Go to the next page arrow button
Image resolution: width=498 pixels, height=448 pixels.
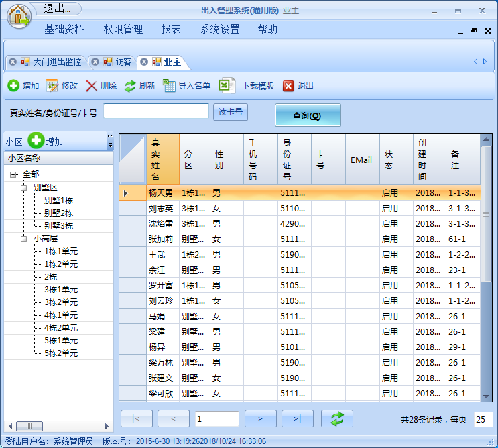(x=261, y=419)
